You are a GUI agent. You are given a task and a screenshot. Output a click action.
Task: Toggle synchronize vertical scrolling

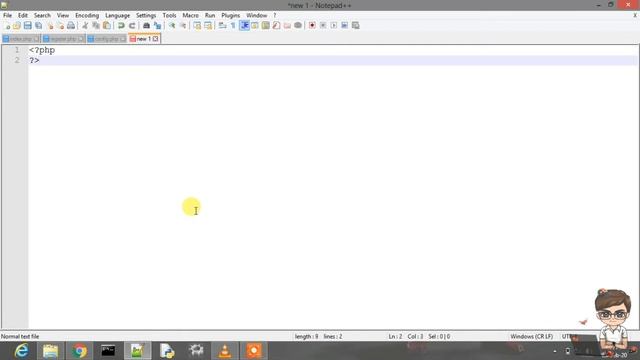point(197,25)
